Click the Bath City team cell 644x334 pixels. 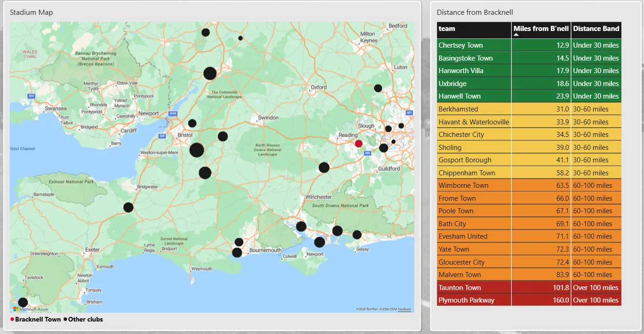pyautogui.click(x=474, y=224)
